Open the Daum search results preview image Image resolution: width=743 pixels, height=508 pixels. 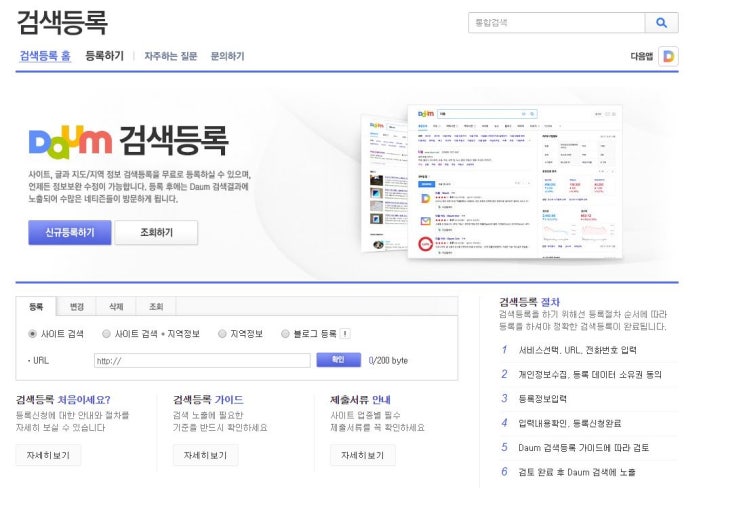click(x=492, y=181)
